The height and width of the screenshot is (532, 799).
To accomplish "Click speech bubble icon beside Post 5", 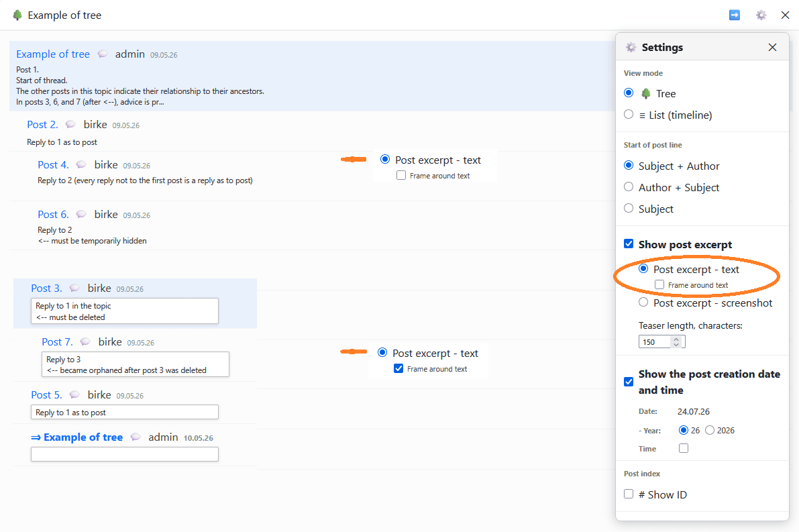I will click(74, 394).
